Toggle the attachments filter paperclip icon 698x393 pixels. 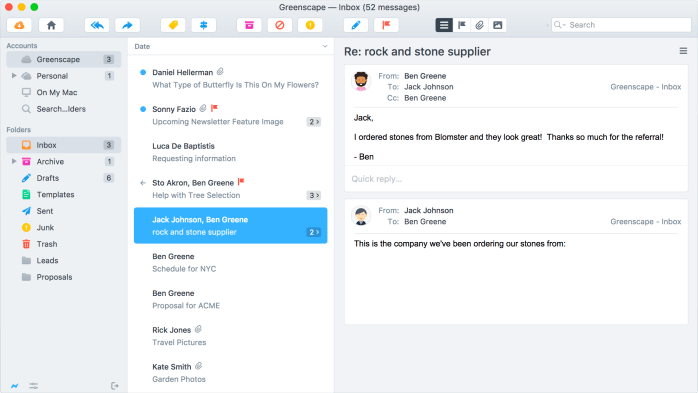(x=479, y=25)
